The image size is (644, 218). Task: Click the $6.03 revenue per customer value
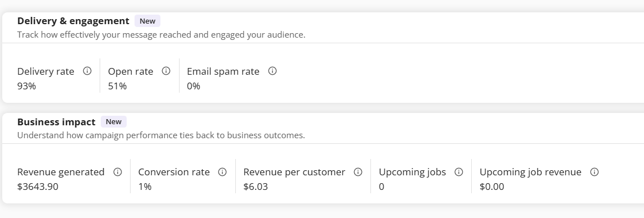click(256, 187)
